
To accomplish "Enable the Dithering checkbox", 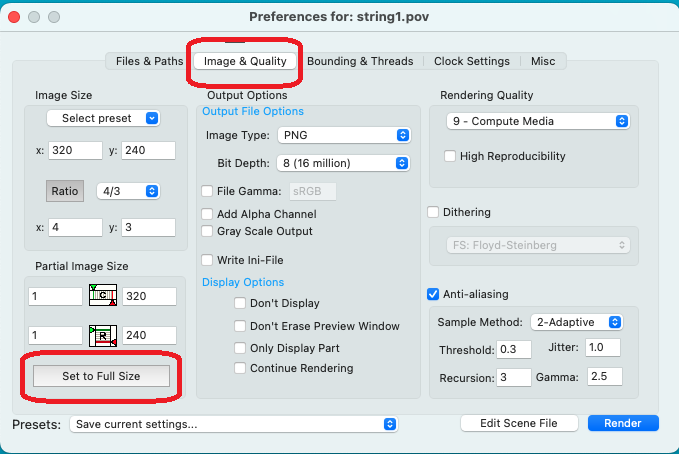I will tap(433, 212).
